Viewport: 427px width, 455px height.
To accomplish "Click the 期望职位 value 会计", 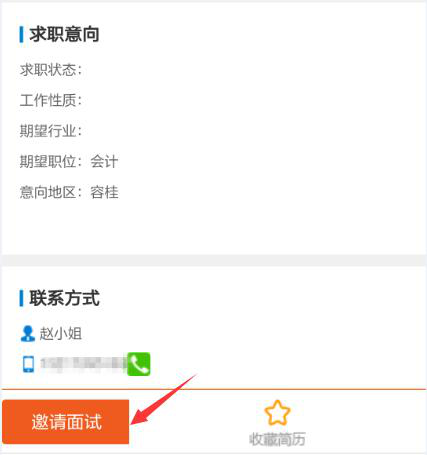I will pos(104,162).
